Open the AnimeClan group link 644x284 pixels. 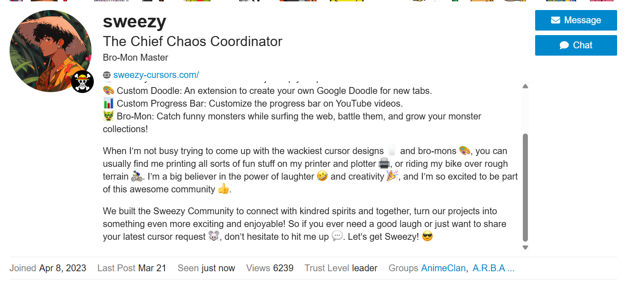click(x=444, y=268)
